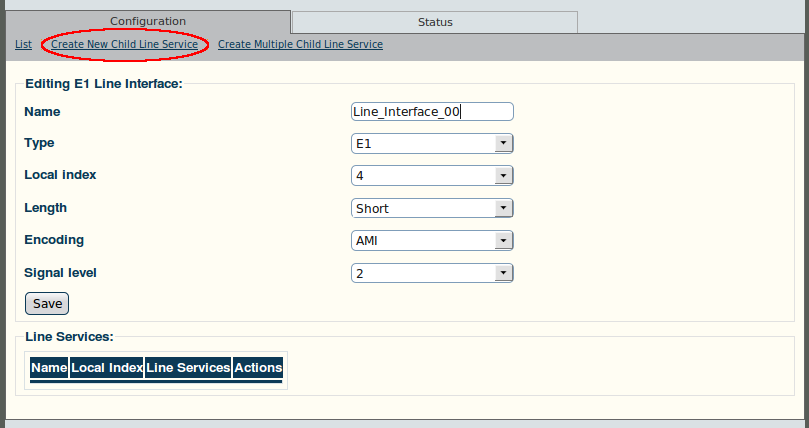Open Create Multiple Child Line Service link

[300, 44]
